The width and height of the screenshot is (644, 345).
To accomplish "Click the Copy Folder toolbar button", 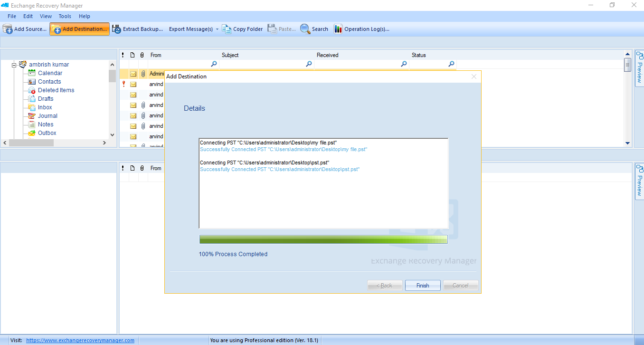I will click(x=242, y=29).
